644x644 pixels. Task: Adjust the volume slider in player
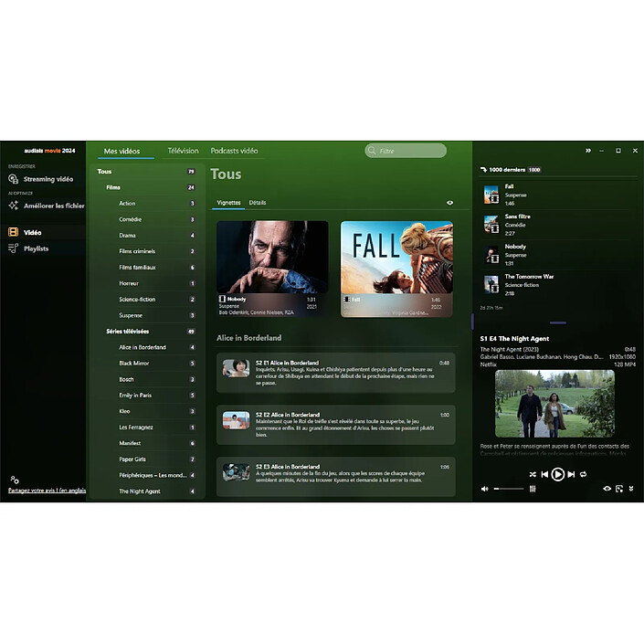pos(508,489)
